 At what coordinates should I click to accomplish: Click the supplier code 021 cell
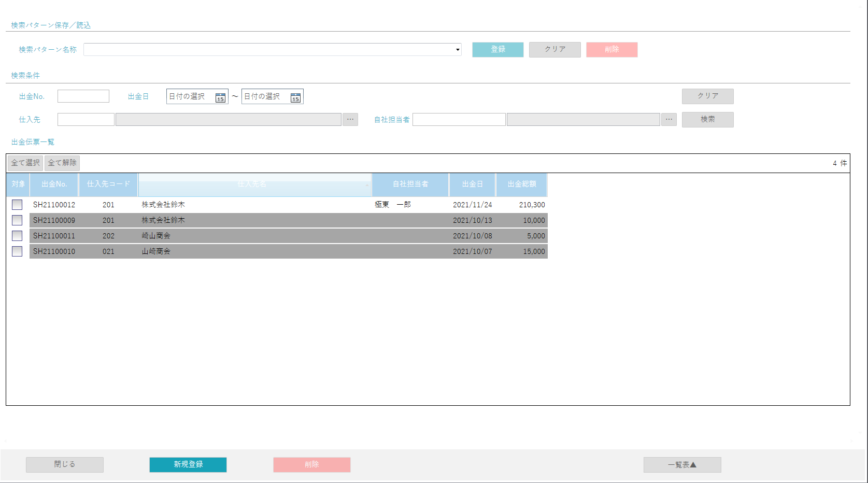(x=108, y=251)
